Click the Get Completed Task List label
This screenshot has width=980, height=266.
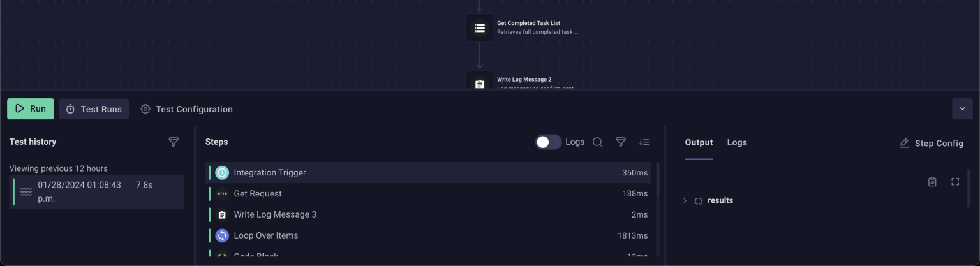click(x=528, y=23)
